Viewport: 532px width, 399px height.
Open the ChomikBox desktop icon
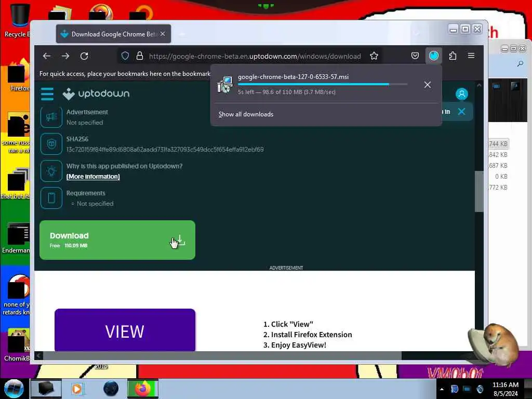coord(17,345)
